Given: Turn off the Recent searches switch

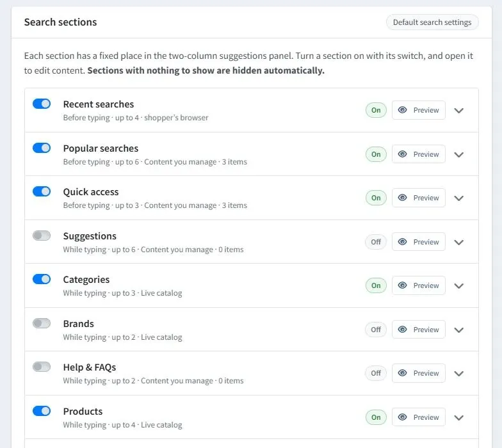Looking at the screenshot, I should [42, 104].
